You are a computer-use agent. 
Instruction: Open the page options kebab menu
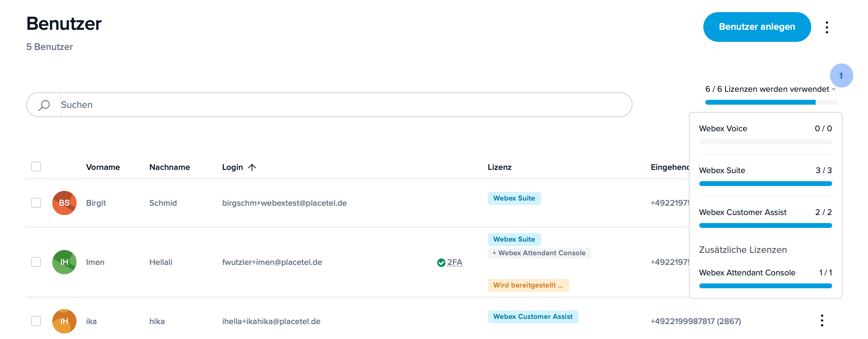[x=827, y=27]
